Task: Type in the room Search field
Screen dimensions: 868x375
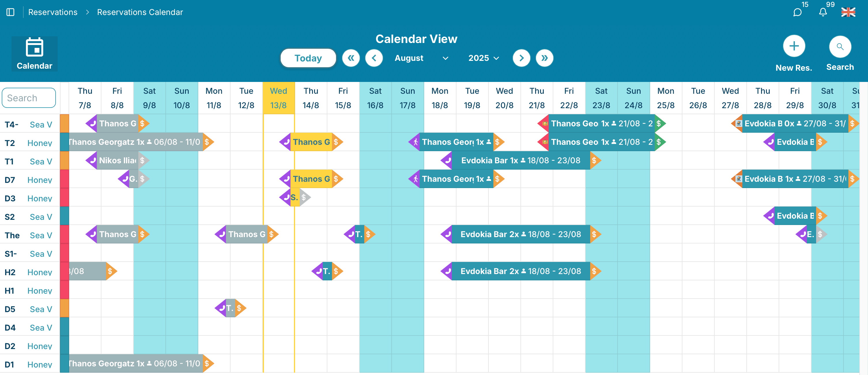Action: (29, 98)
